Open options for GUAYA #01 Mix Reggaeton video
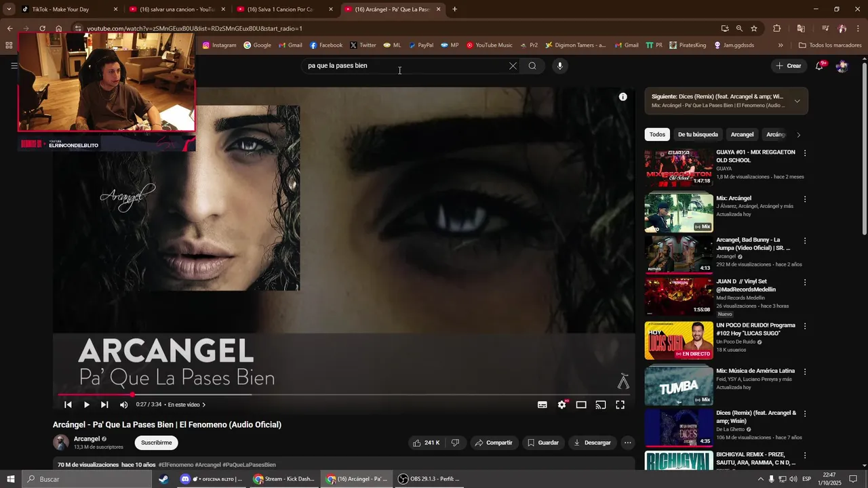Screen dimensions: 868x488 point(805,153)
